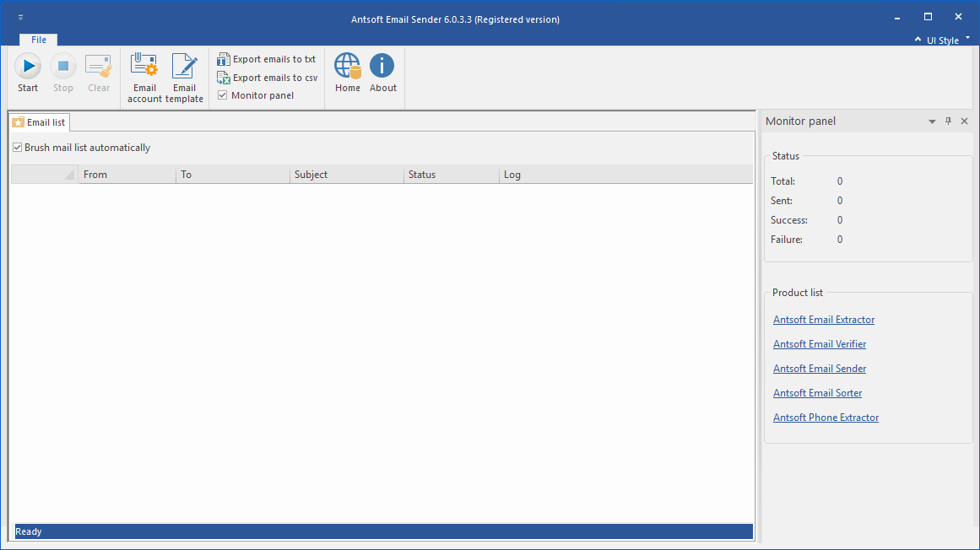Open the UI Style dropdown
Image resolution: width=980 pixels, height=550 pixels.
click(x=948, y=40)
